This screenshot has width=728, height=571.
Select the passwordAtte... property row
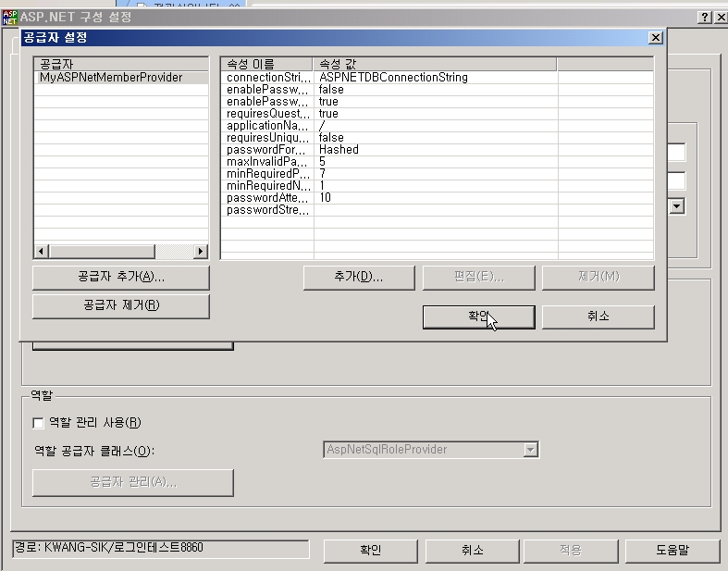[x=437, y=198]
